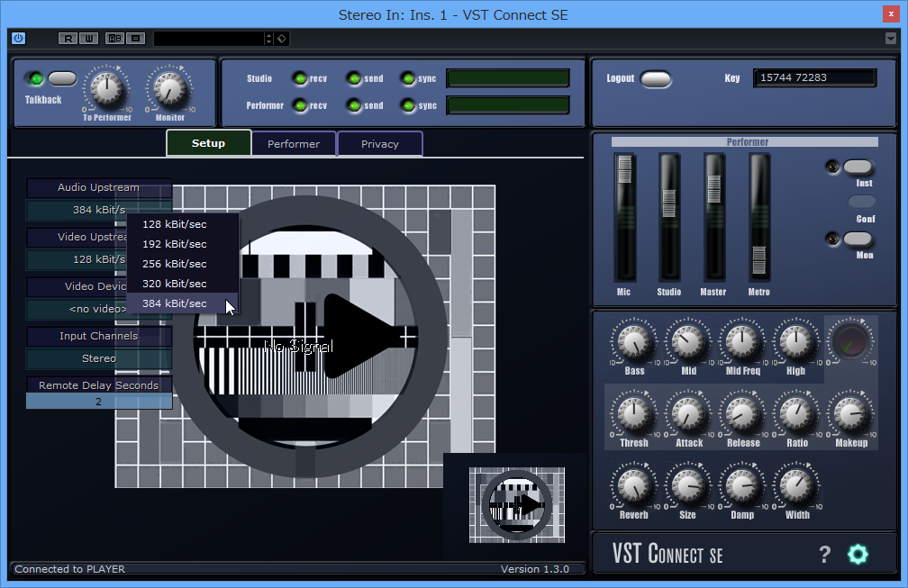Click the icon right of the A/B button
Image resolution: width=908 pixels, height=588 pixels.
coord(135,38)
